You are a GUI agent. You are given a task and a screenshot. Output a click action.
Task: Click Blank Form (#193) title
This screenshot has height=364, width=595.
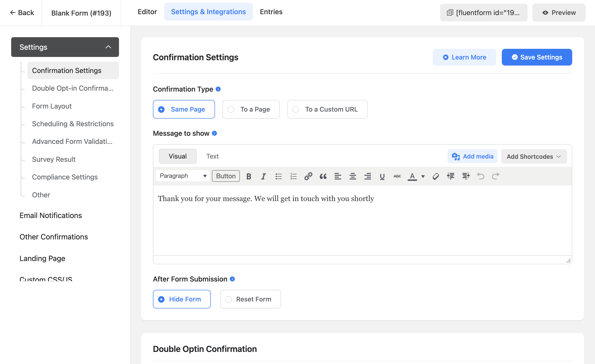click(81, 13)
